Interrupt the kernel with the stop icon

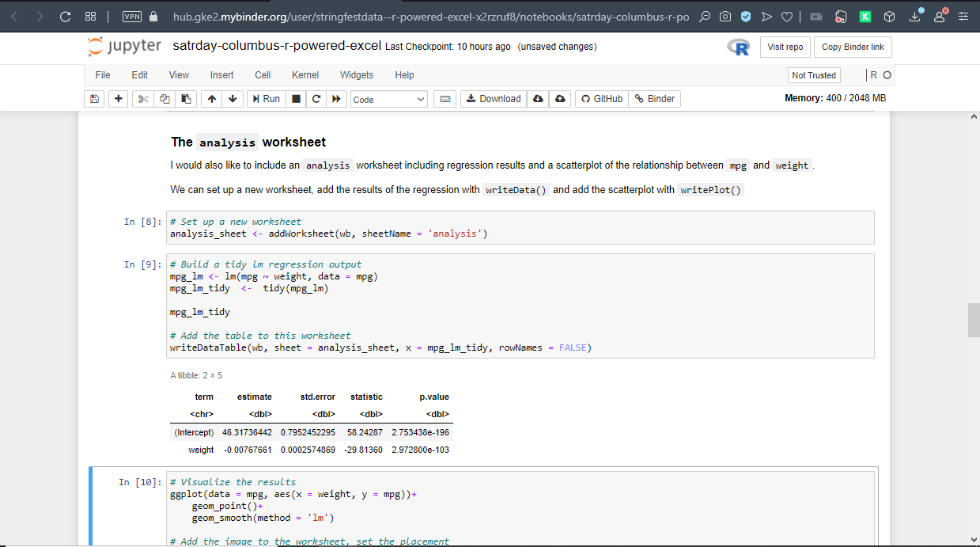[x=296, y=99]
